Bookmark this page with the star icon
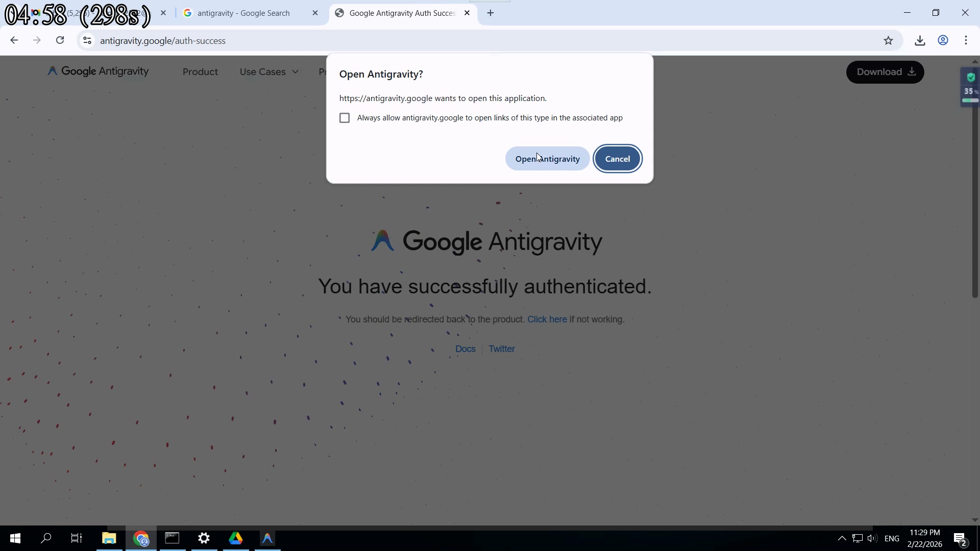 tap(888, 41)
